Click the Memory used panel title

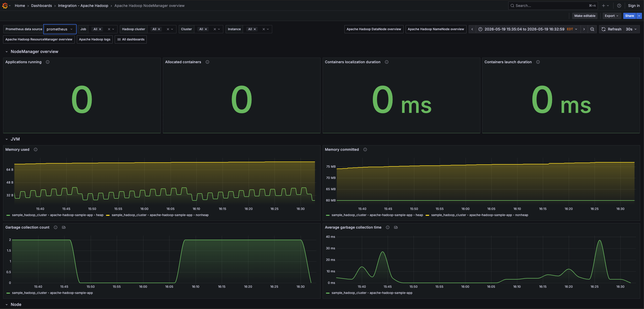17,150
